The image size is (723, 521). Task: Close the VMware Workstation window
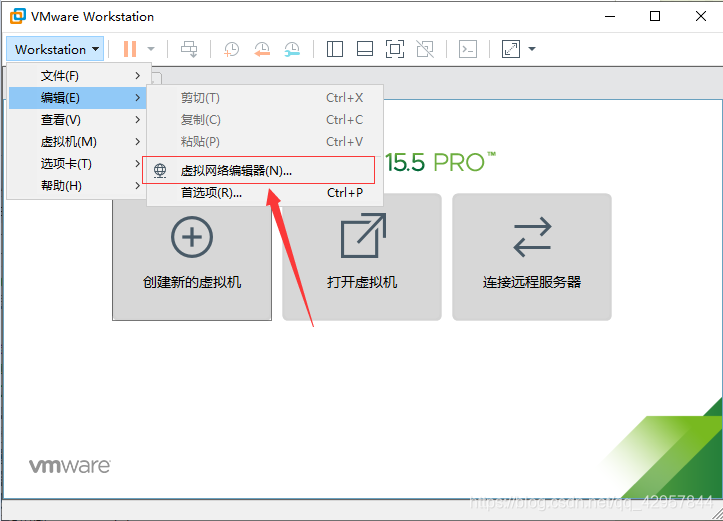(x=700, y=16)
